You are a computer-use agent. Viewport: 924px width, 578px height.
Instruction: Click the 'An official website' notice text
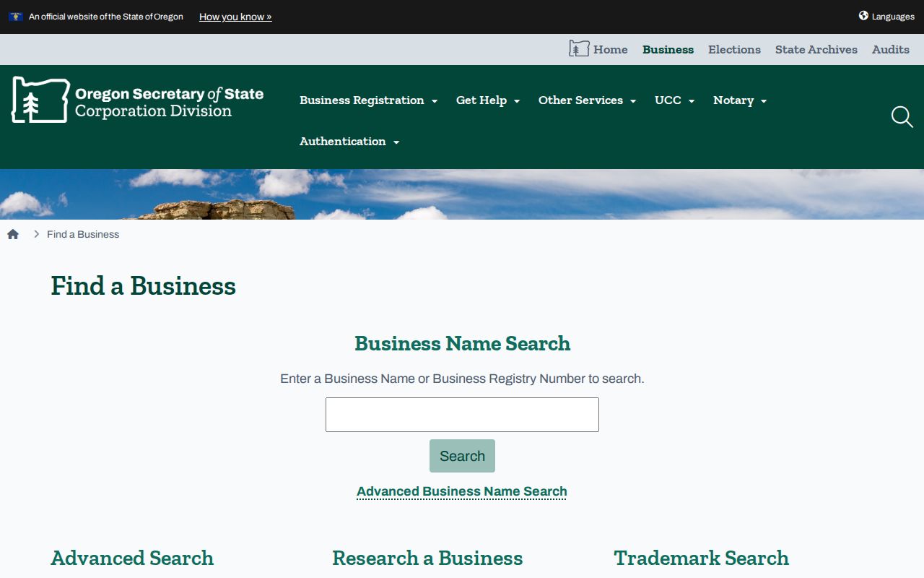(x=106, y=17)
